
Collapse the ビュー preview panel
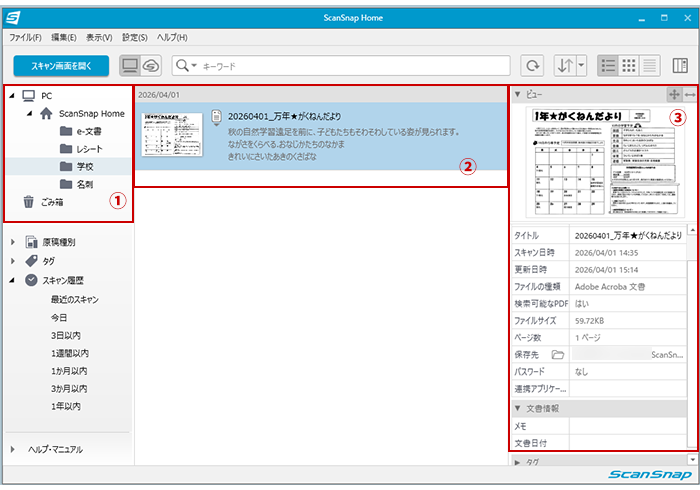(x=517, y=95)
